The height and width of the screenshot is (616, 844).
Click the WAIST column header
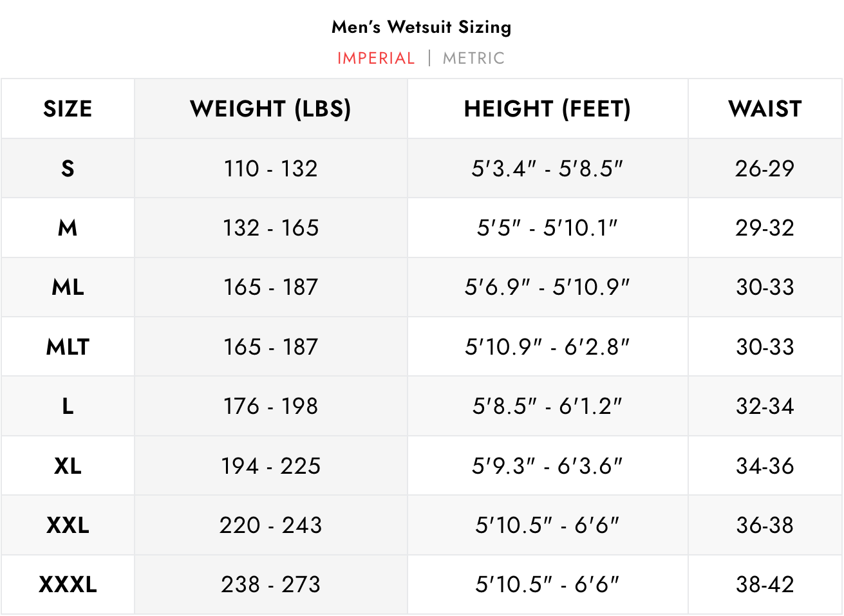click(x=765, y=109)
